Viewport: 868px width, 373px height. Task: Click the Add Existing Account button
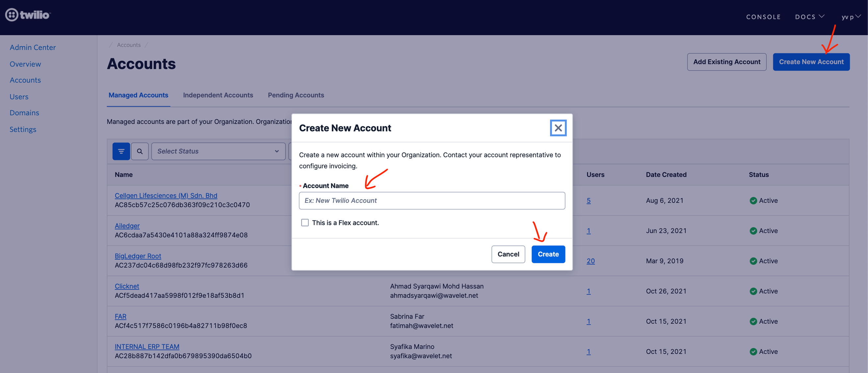[x=726, y=62]
